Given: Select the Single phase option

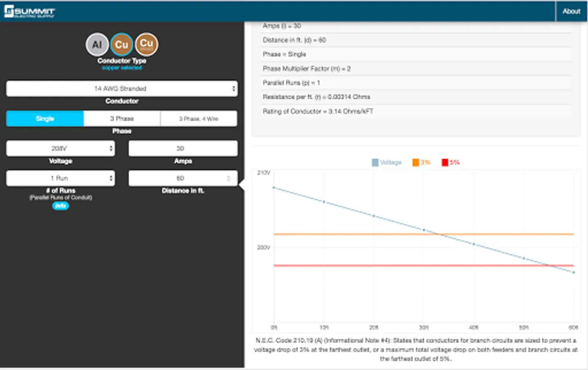Looking at the screenshot, I should [45, 118].
